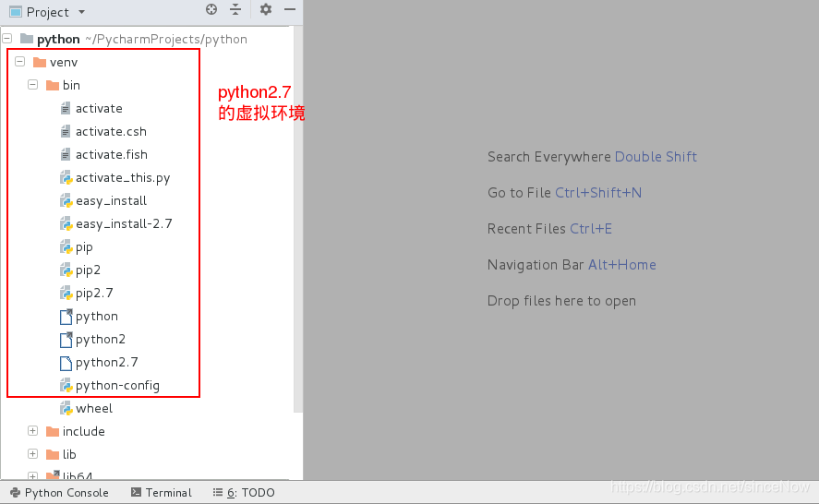Select easy_install in the tree
The width and height of the screenshot is (819, 504).
click(111, 200)
